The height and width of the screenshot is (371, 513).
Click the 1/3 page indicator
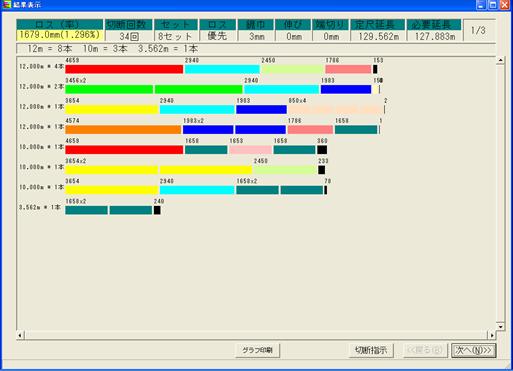click(x=478, y=30)
